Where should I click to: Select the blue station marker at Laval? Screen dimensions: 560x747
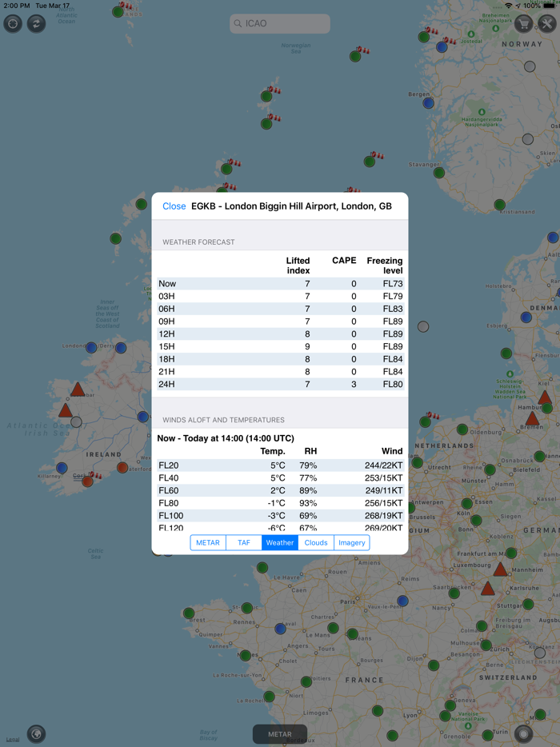click(280, 629)
